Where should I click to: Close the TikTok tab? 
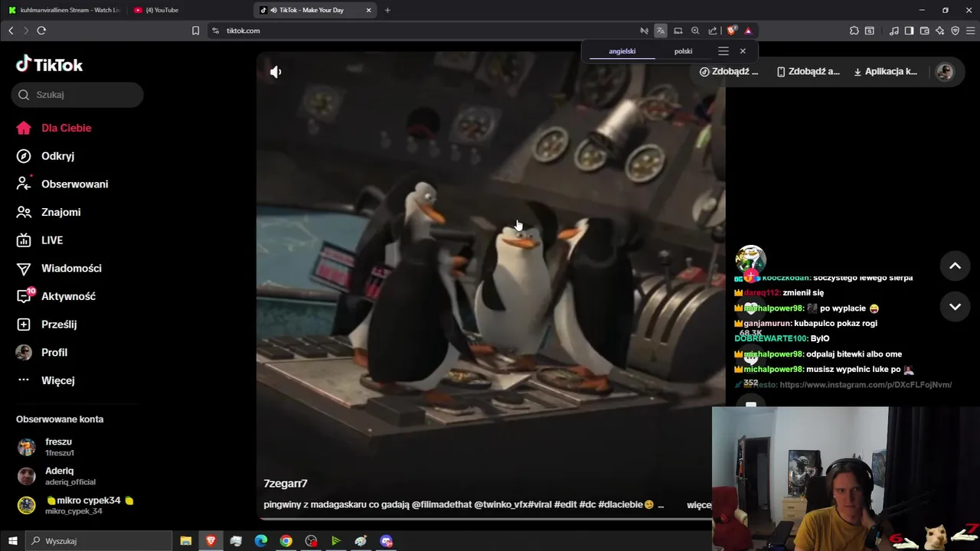pos(368,10)
